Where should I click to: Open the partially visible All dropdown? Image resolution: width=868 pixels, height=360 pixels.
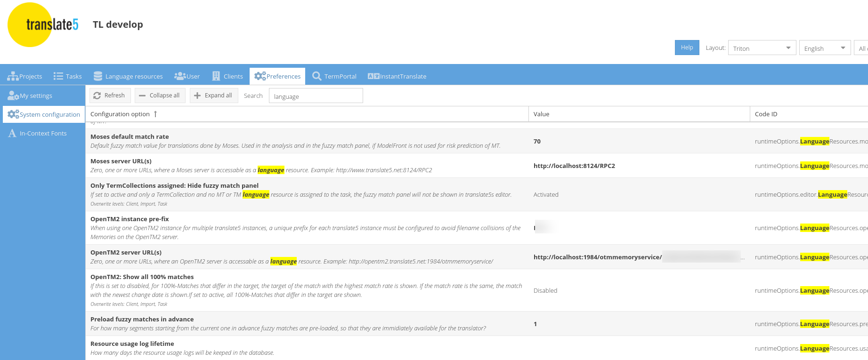pos(861,48)
